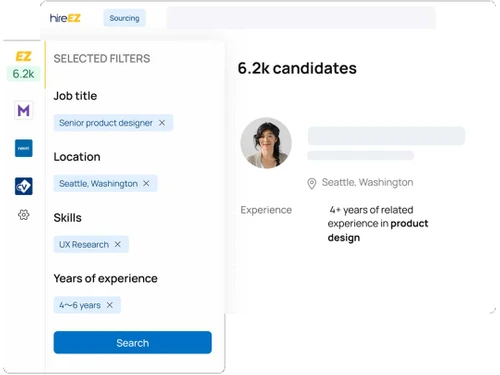The image size is (500, 375).
Task: Click the 6.2k candidates heading
Action: coord(297,68)
